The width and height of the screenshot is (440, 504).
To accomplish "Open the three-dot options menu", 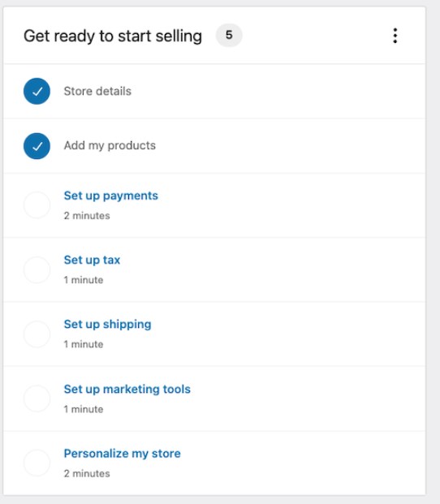I will pyautogui.click(x=395, y=36).
